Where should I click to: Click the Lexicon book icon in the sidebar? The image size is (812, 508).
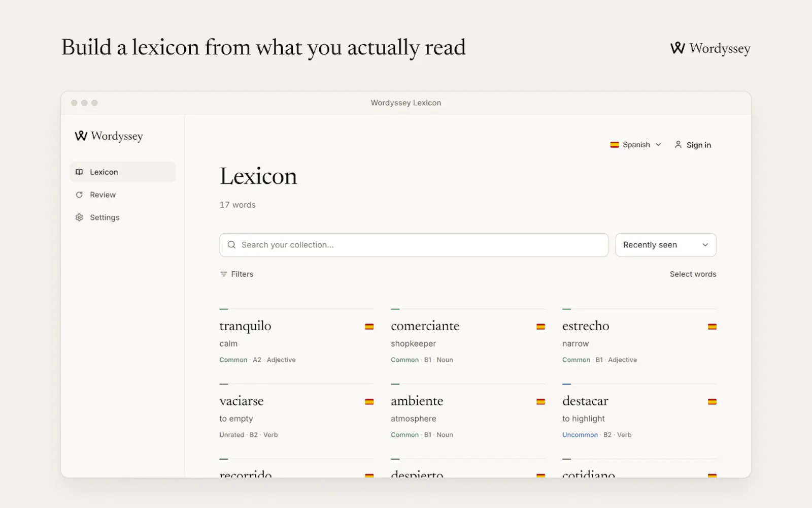[79, 172]
